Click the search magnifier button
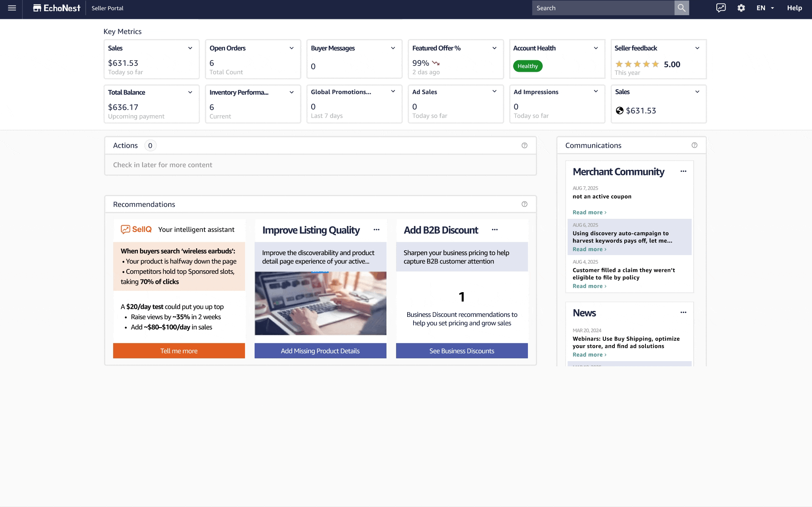The height and width of the screenshot is (507, 812). tap(681, 8)
